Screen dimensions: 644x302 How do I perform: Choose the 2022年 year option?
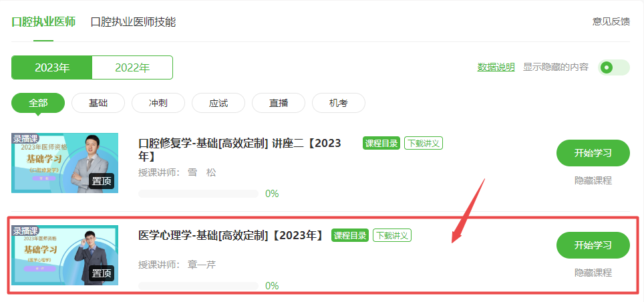point(132,67)
